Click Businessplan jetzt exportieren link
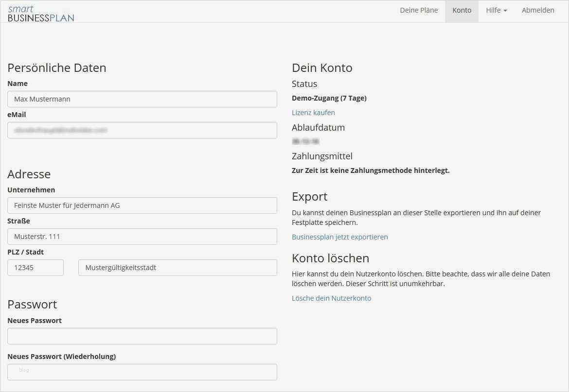 pos(340,237)
